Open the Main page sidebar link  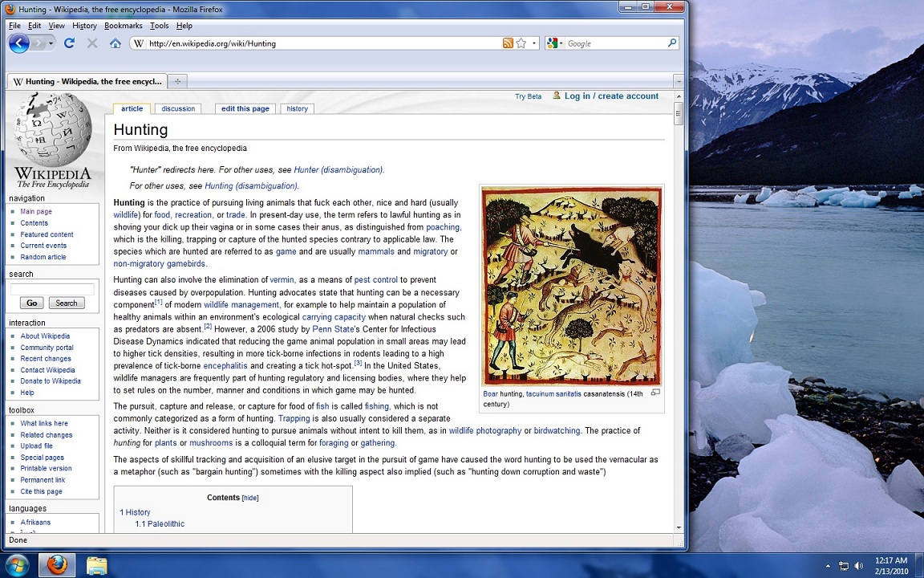click(36, 211)
